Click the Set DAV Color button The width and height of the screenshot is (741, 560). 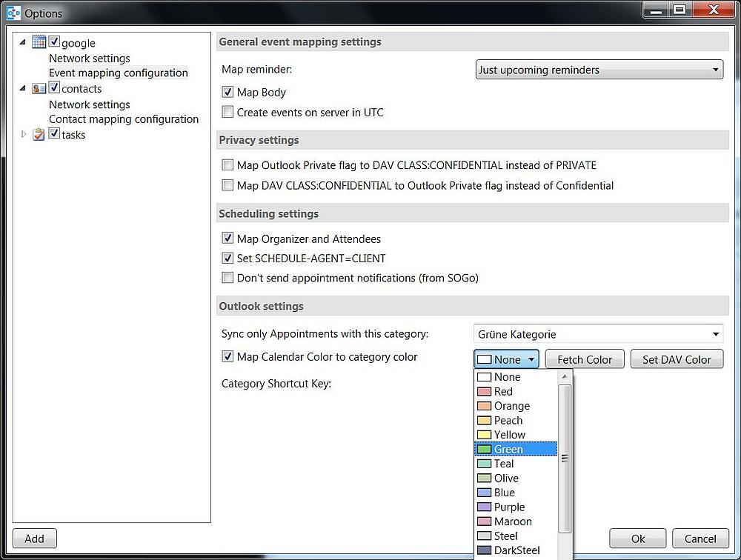click(x=677, y=359)
